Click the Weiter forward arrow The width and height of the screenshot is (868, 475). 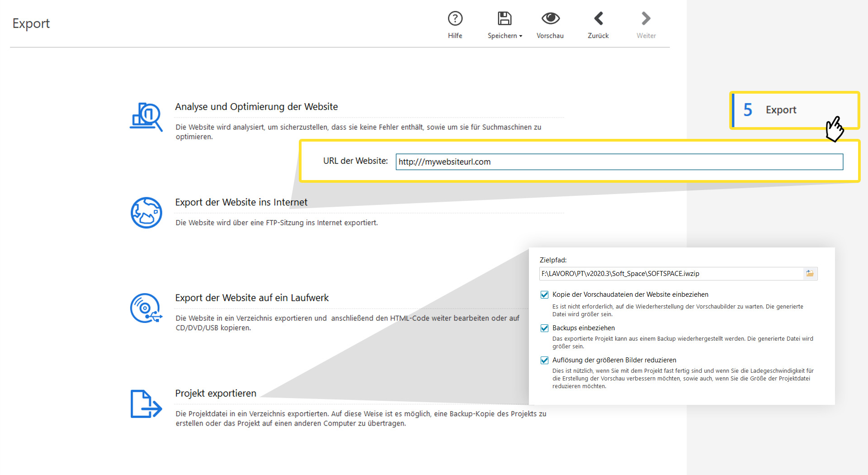tap(646, 19)
